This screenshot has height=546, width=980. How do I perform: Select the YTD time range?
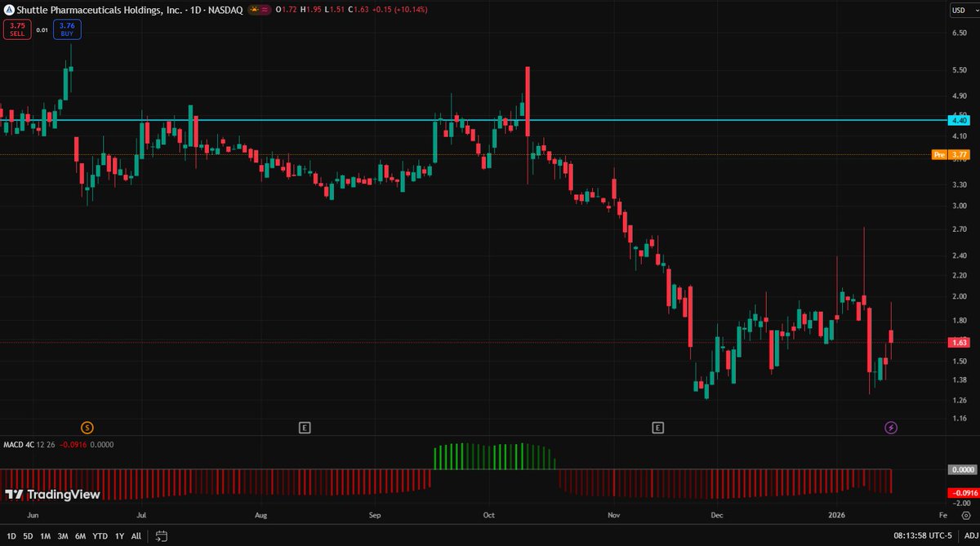[x=100, y=536]
